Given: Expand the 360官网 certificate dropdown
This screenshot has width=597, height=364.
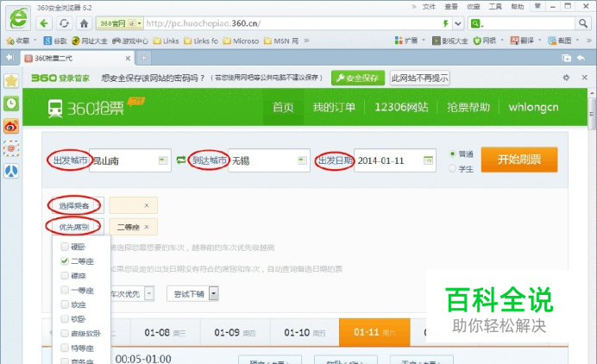Looking at the screenshot, I should pyautogui.click(x=140, y=23).
